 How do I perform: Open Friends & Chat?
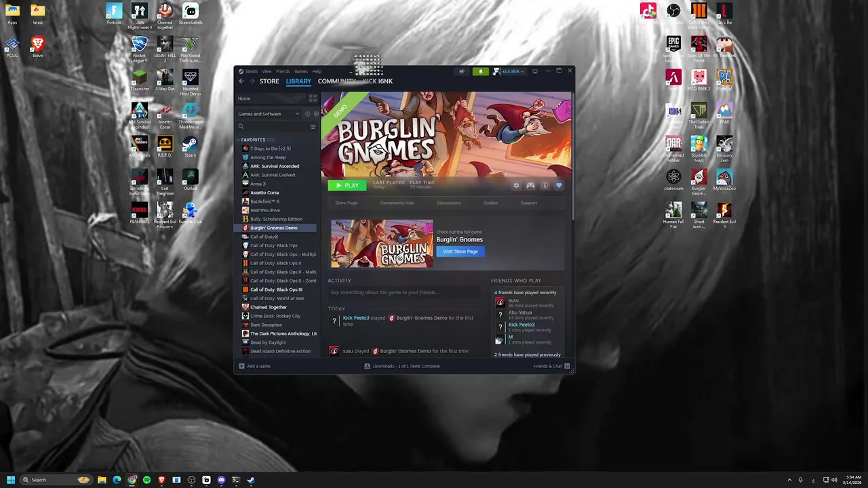551,366
